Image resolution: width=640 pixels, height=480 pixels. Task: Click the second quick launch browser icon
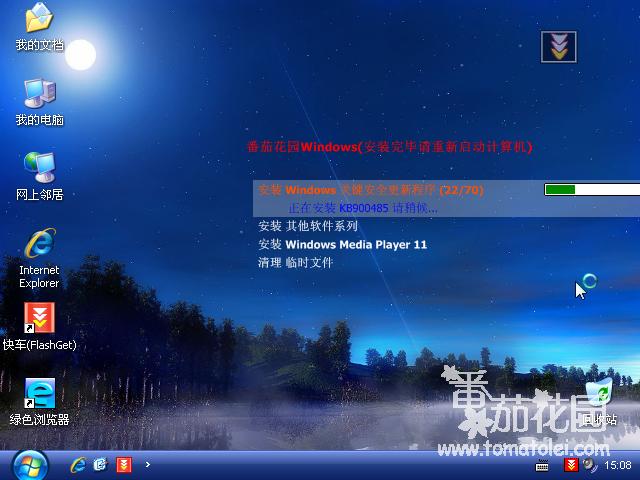pyautogui.click(x=100, y=465)
